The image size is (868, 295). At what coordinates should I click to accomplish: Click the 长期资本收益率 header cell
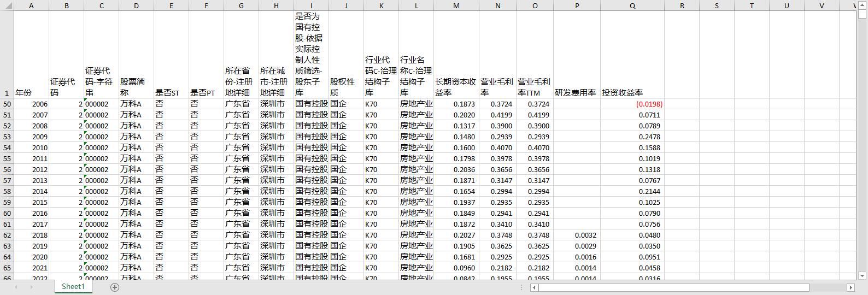pyautogui.click(x=456, y=55)
